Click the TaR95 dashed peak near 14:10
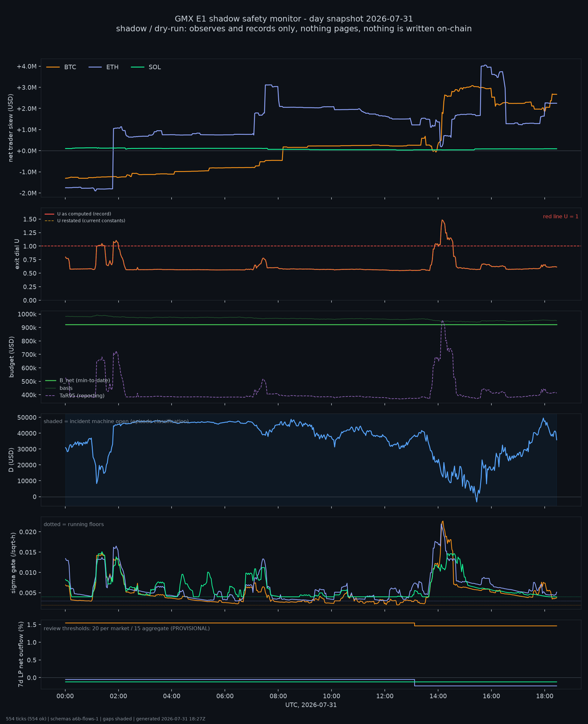Viewport: 588px width, 724px height. tap(442, 321)
